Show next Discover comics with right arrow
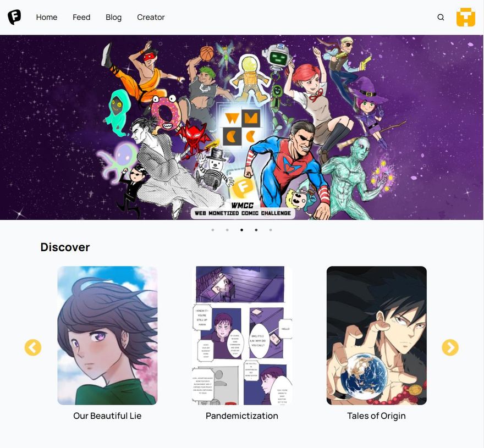Screen dimensions: 484x448 tap(450, 347)
